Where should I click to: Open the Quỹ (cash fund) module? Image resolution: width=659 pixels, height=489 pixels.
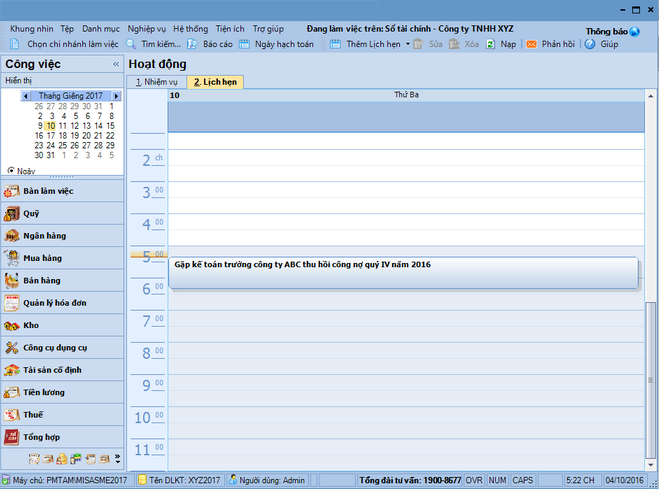coord(30,213)
